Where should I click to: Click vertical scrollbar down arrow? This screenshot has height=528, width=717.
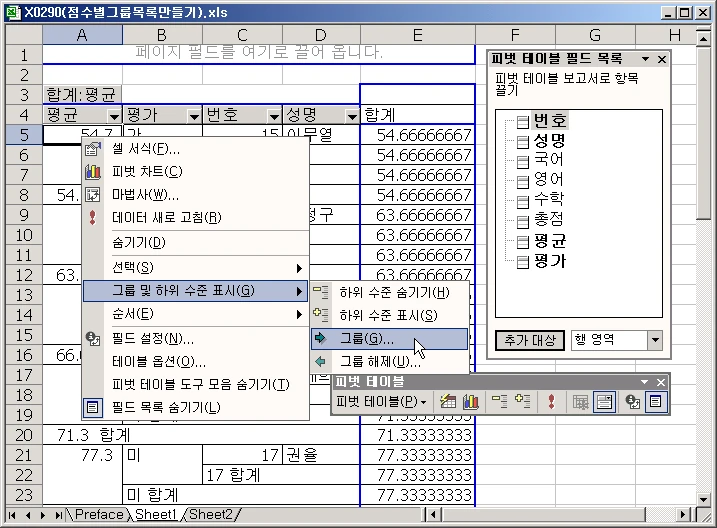pos(704,499)
